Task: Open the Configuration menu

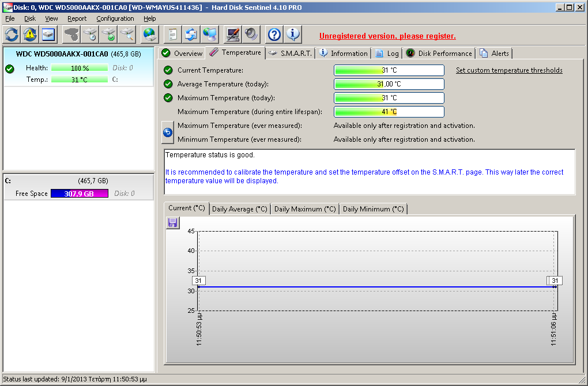Action: (115, 18)
